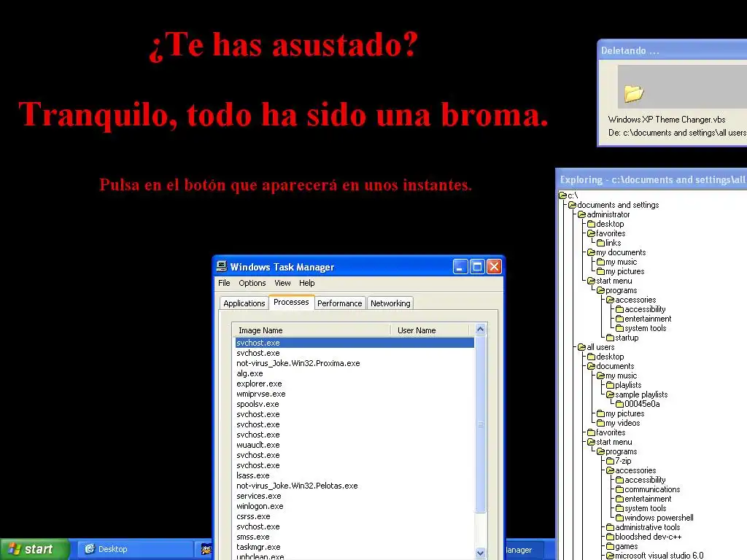Select not-virus_Joke.Win32.Proxima.exe process
This screenshot has height=560, width=747.
(355, 363)
